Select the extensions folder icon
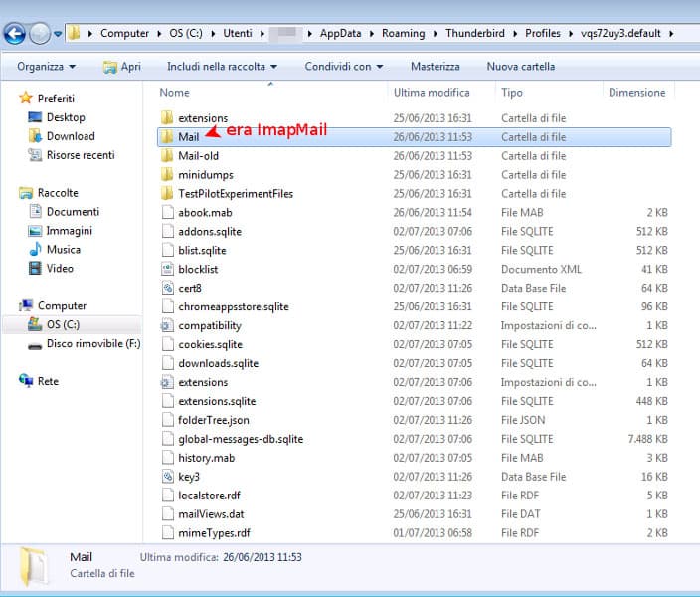700x597 pixels. (167, 118)
